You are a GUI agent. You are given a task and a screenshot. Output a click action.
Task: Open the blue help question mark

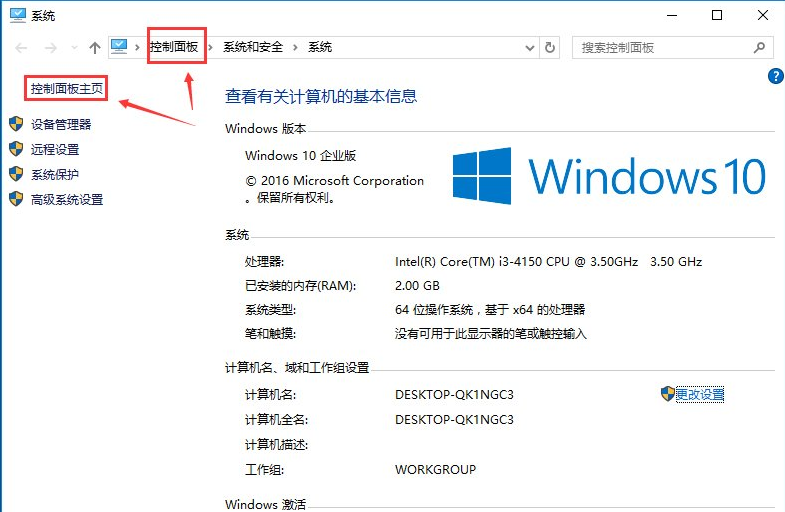(x=774, y=76)
